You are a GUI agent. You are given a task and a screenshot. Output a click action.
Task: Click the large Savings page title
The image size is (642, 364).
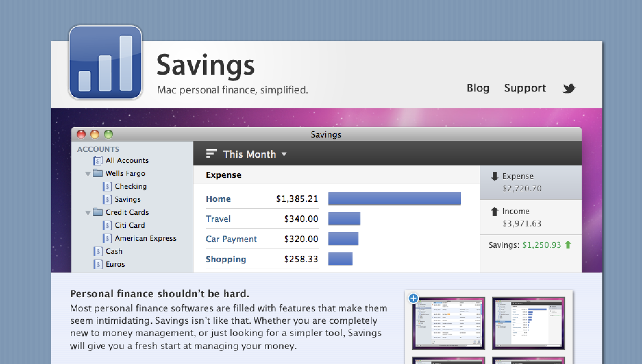(205, 66)
